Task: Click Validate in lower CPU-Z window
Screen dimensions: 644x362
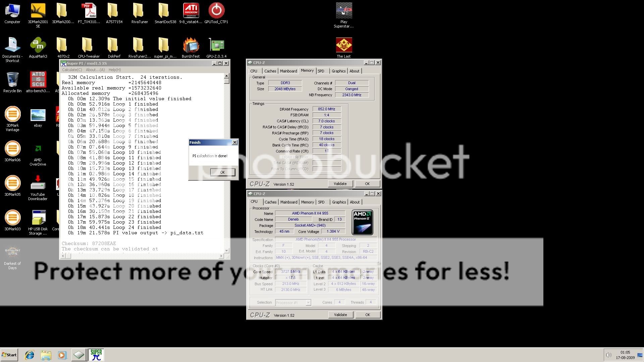Action: click(340, 315)
